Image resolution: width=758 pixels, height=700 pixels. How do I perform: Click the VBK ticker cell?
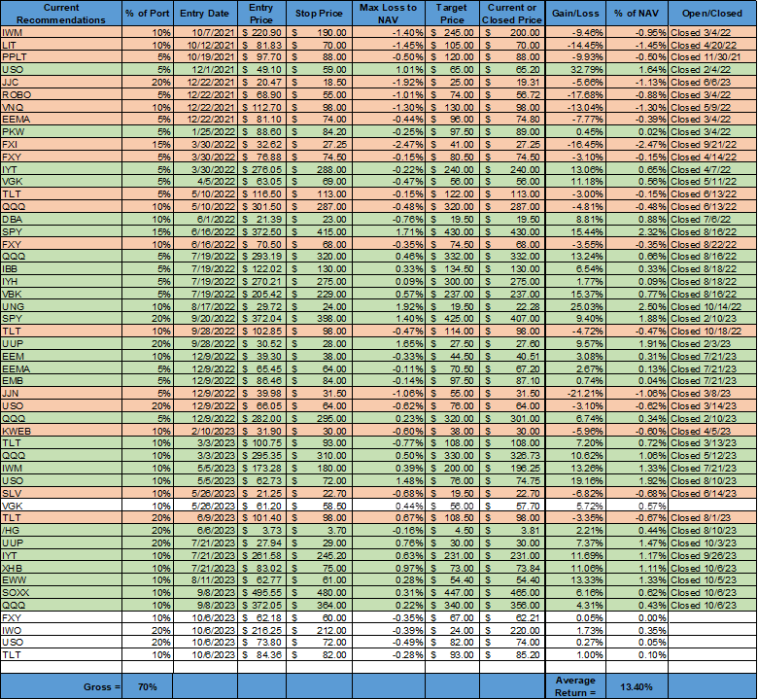pos(61,295)
